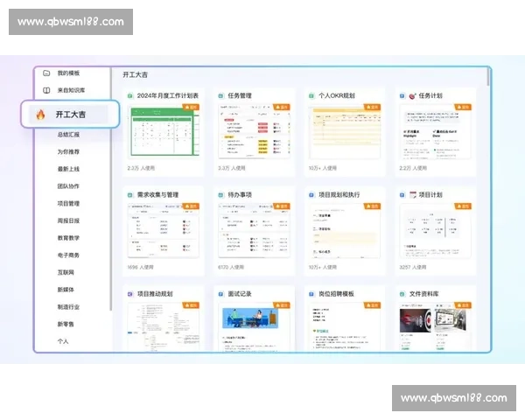This screenshot has width=525, height=420.
Task: Open 我的模板 in the sidebar
Action: tap(68, 73)
